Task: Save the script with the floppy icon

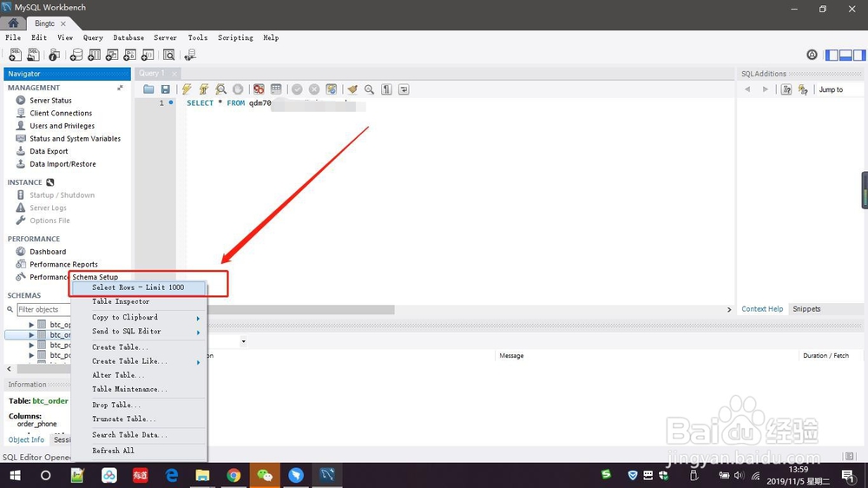Action: (165, 89)
